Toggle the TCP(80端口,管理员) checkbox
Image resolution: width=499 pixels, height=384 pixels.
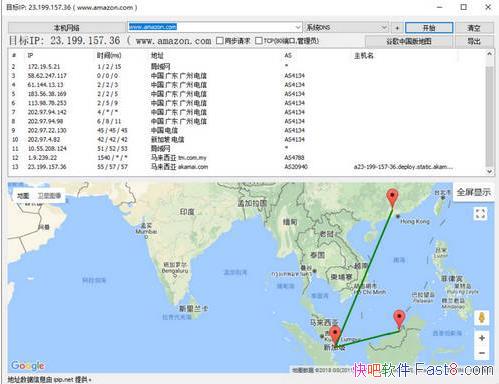point(259,41)
